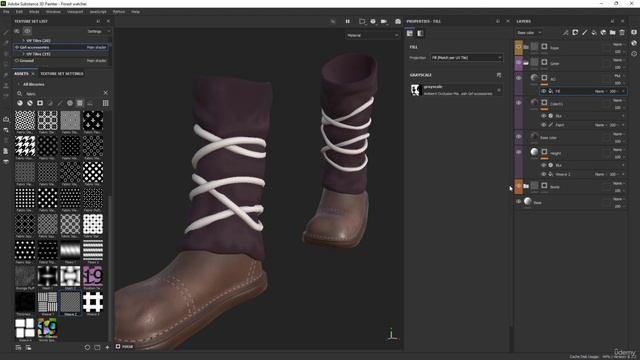Open the Projection Fill dropdown
Image resolution: width=640 pixels, height=360 pixels.
tap(467, 58)
